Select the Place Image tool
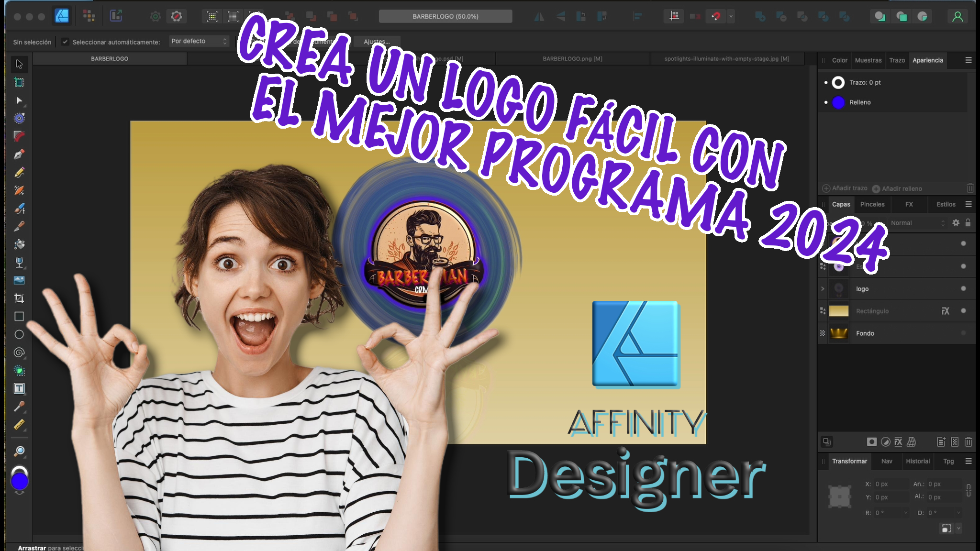Screen dimensions: 980x551 (19, 280)
